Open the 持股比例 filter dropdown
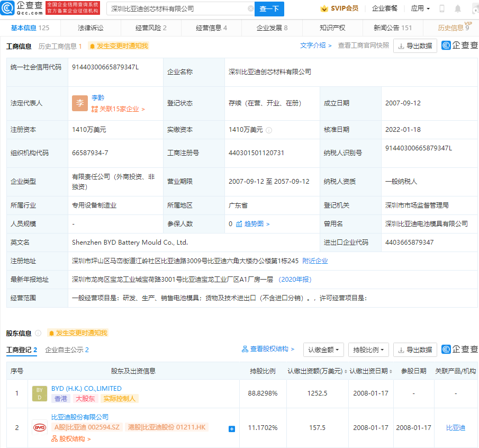 [368, 350]
